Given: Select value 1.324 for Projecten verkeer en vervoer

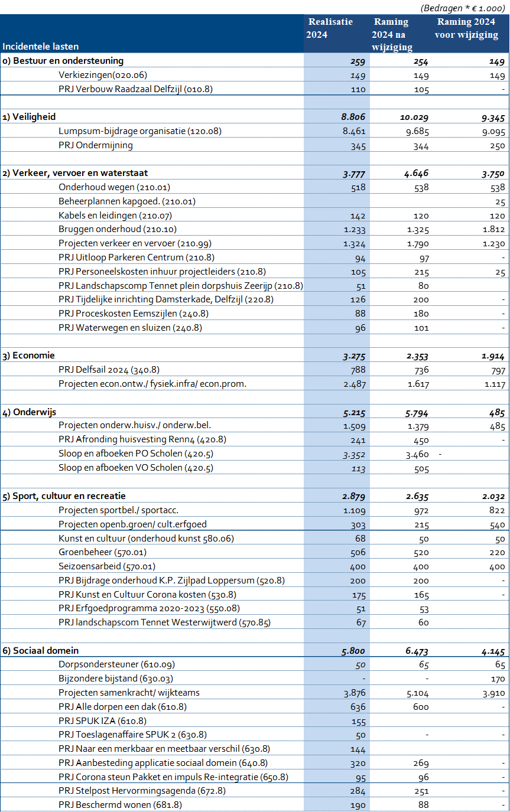Looking at the screenshot, I should pyautogui.click(x=354, y=244).
